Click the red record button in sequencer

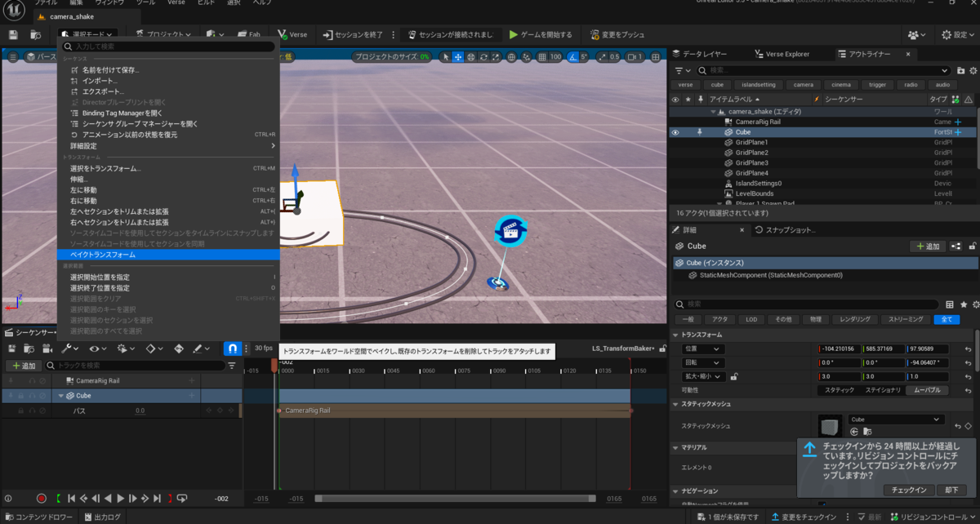(42, 498)
